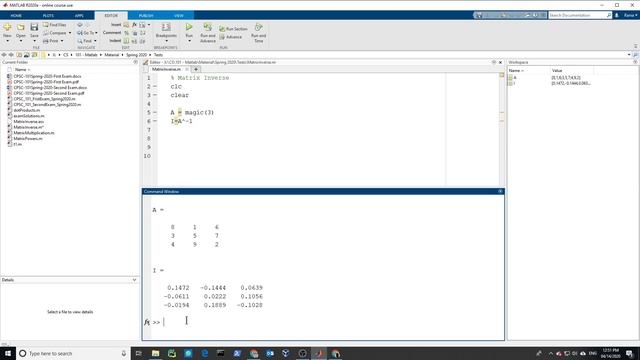Switch to the VIEW ribbon tab
Image resolution: width=640 pixels, height=360 pixels.
(179, 16)
